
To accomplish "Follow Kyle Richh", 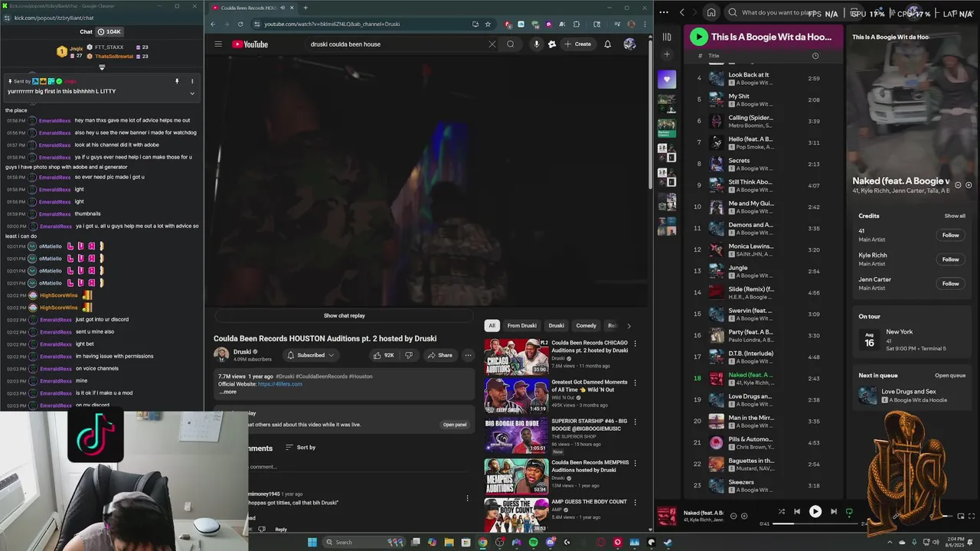I will click(950, 259).
